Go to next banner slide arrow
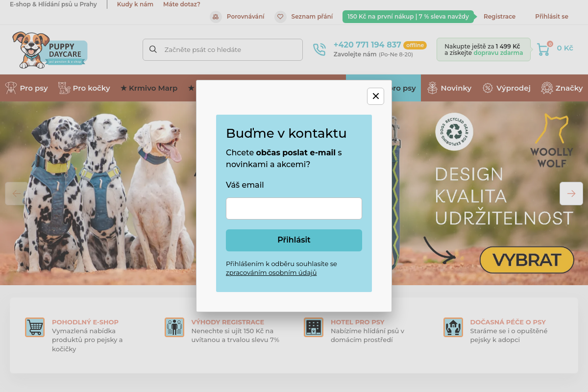The width and height of the screenshot is (588, 392). point(571,194)
